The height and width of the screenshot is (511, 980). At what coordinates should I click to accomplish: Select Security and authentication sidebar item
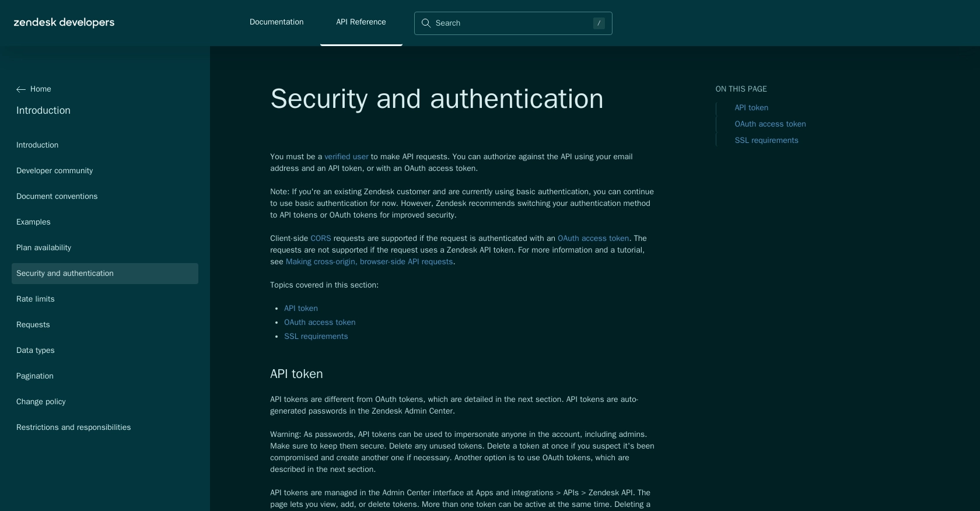coord(105,274)
